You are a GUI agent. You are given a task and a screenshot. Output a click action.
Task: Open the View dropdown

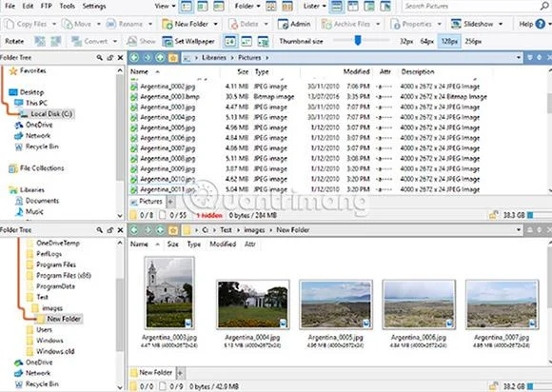pyautogui.click(x=165, y=6)
